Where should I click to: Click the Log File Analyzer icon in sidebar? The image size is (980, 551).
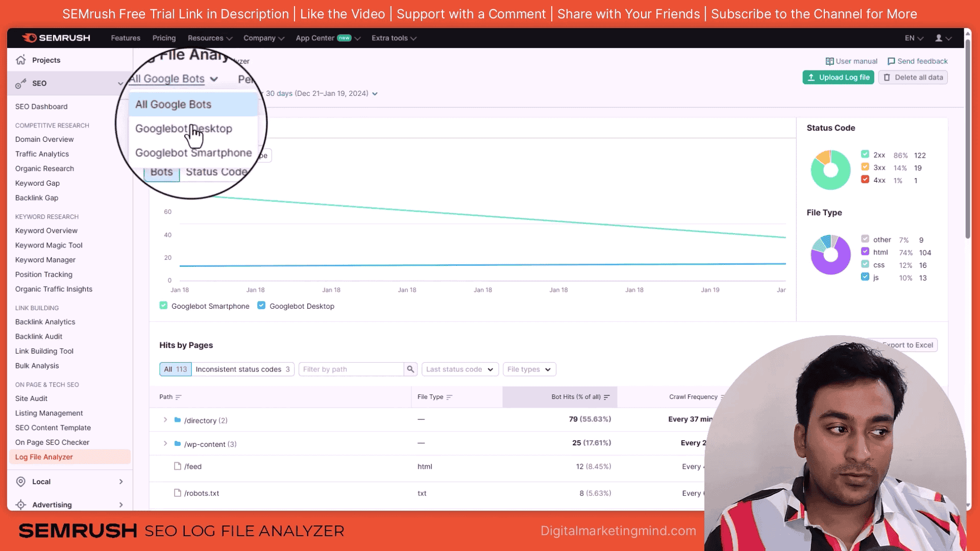44,456
